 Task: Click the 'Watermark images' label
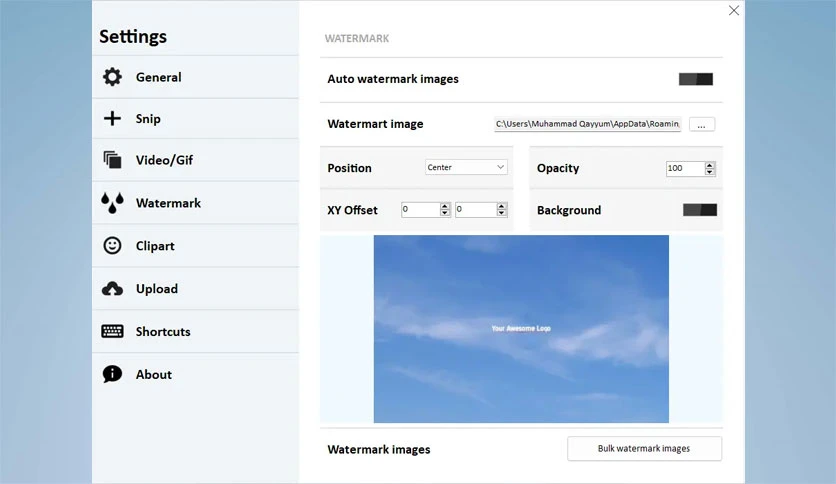pyautogui.click(x=379, y=449)
